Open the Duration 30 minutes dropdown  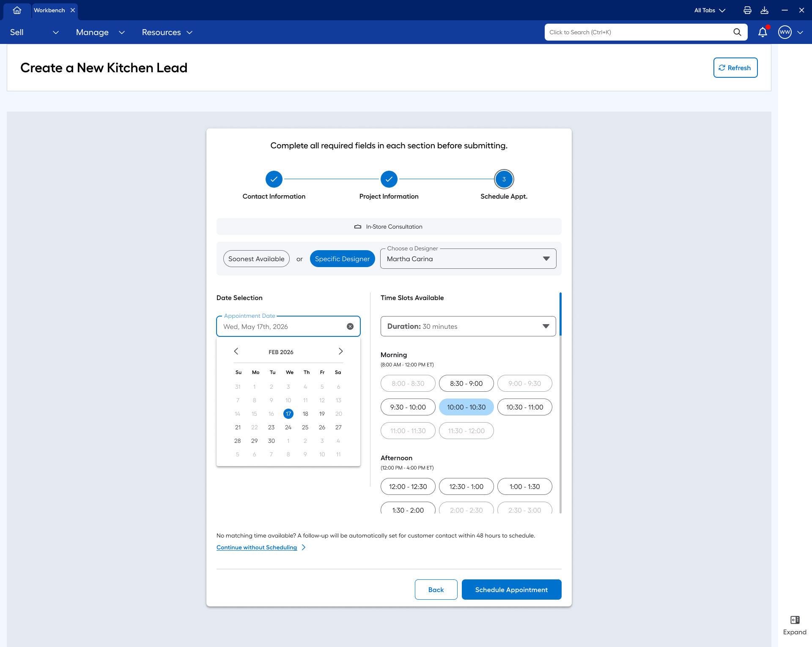468,326
